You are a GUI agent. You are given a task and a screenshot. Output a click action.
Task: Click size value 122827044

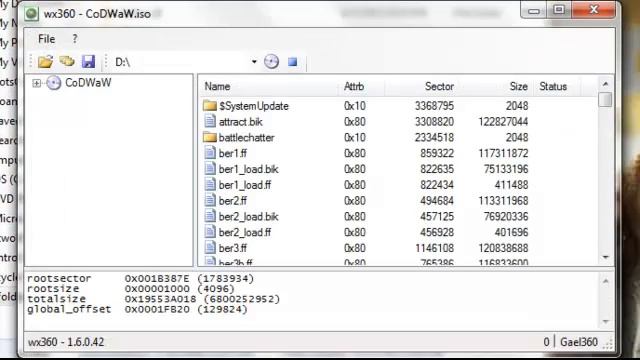coord(503,122)
